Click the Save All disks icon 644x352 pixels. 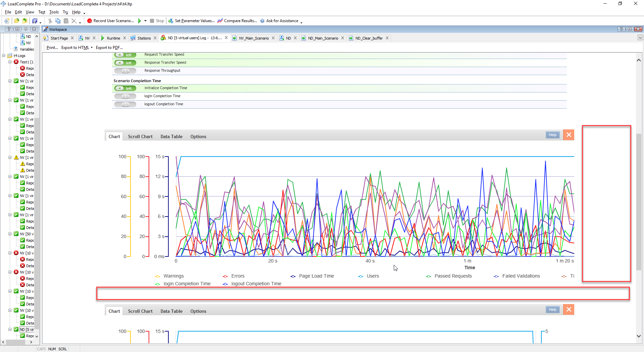click(35, 21)
